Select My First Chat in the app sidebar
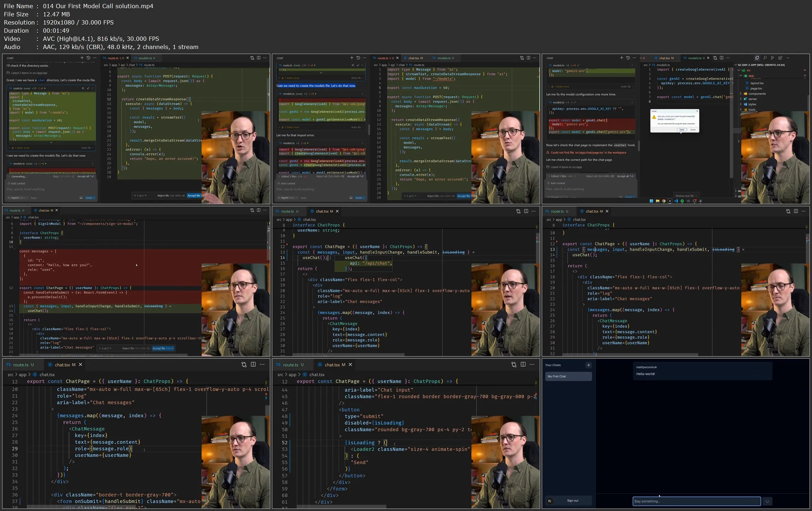The image size is (812, 511). point(568,376)
